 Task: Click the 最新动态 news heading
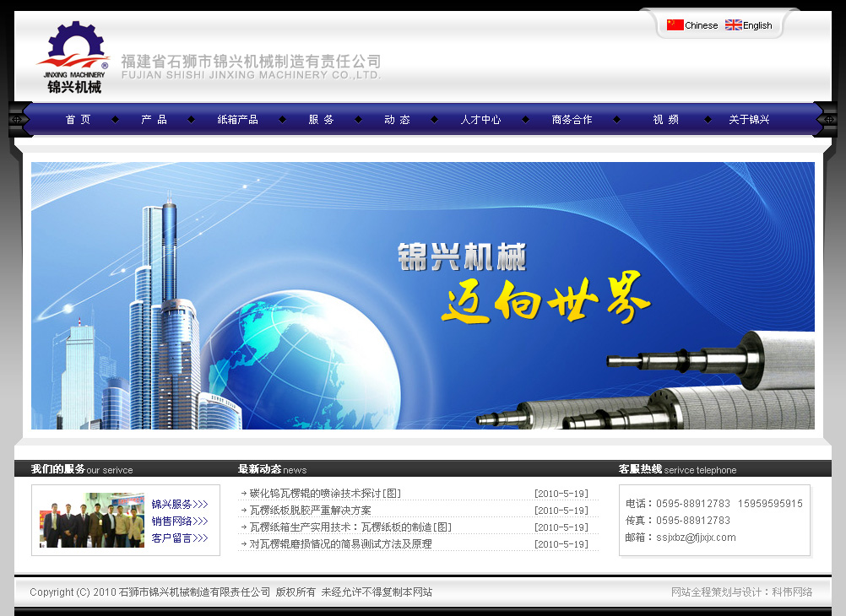pos(272,469)
